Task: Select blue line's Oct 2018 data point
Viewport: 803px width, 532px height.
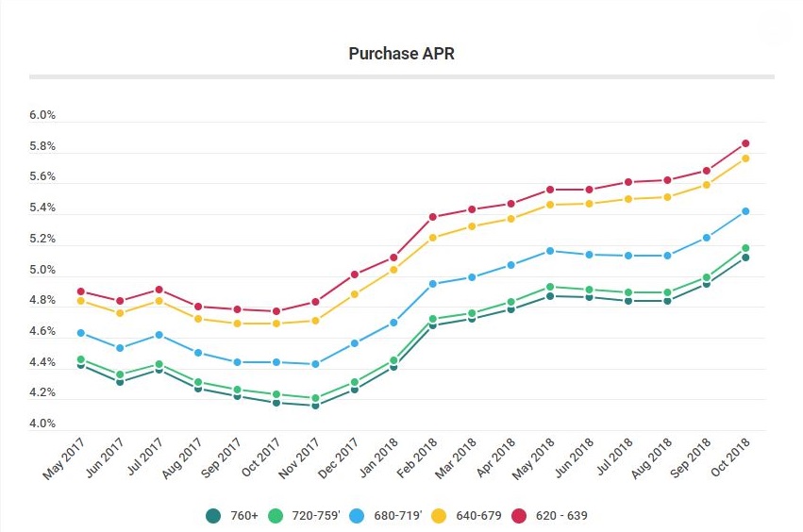Action: click(x=744, y=211)
